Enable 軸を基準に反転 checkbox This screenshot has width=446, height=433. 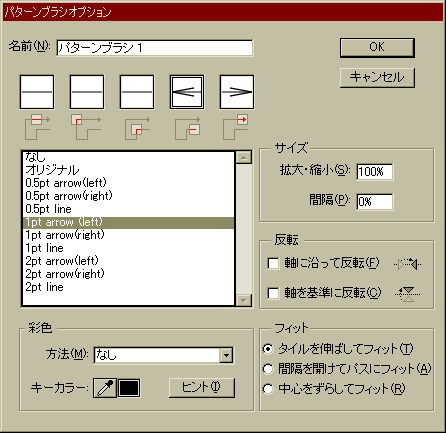pos(273,293)
